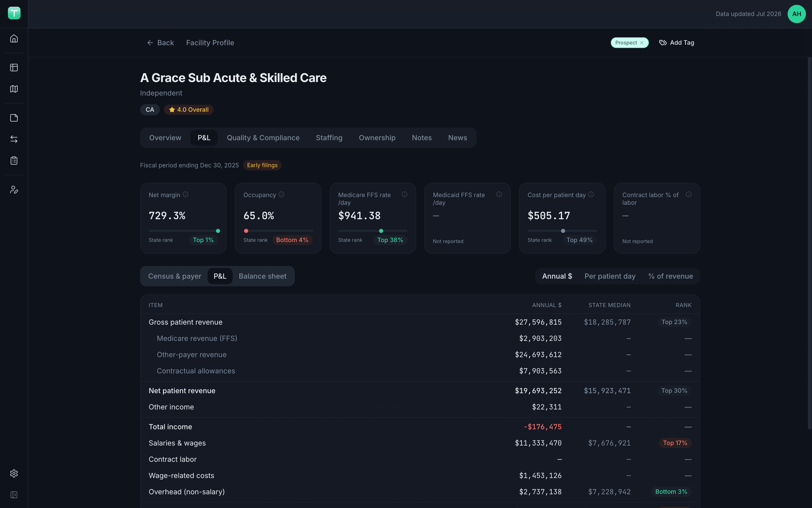
Task: Open the Notes tab
Action: pos(422,138)
